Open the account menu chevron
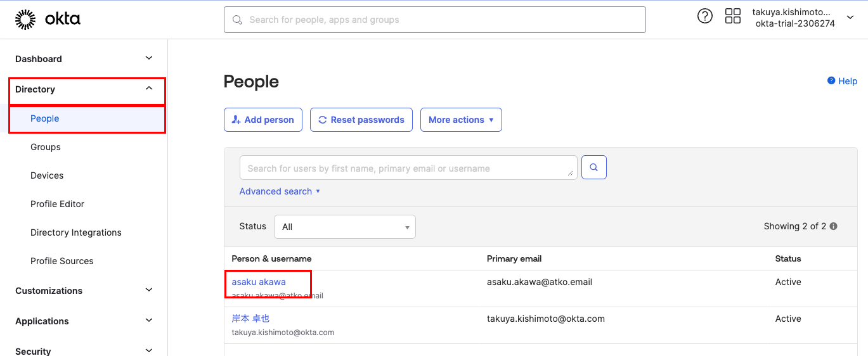 point(850,18)
